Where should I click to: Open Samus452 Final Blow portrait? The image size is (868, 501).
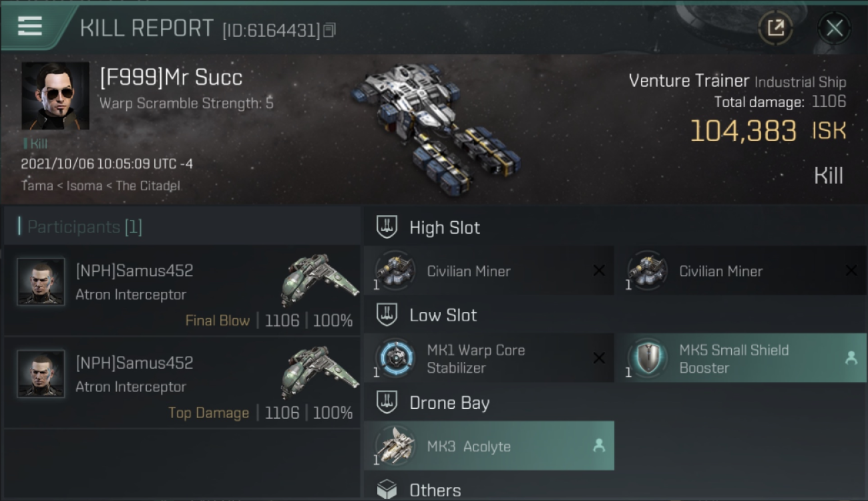41,282
